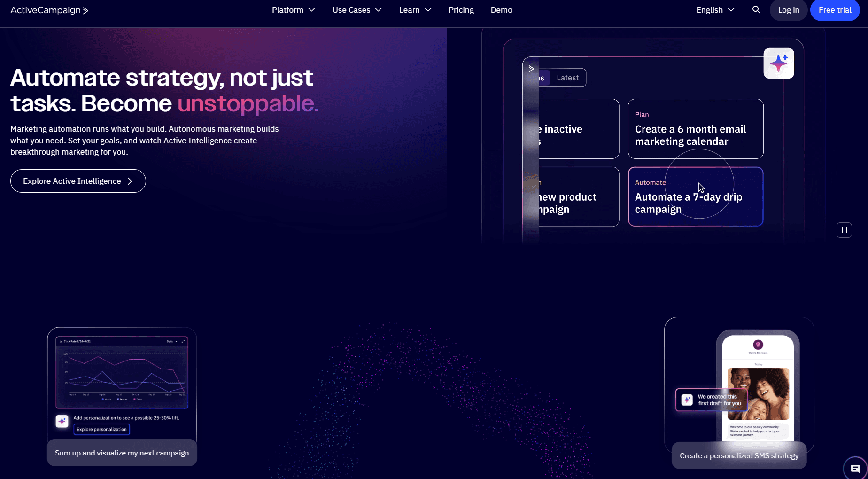This screenshot has width=868, height=479.
Task: Click the new product campaign card
Action: coord(579,196)
